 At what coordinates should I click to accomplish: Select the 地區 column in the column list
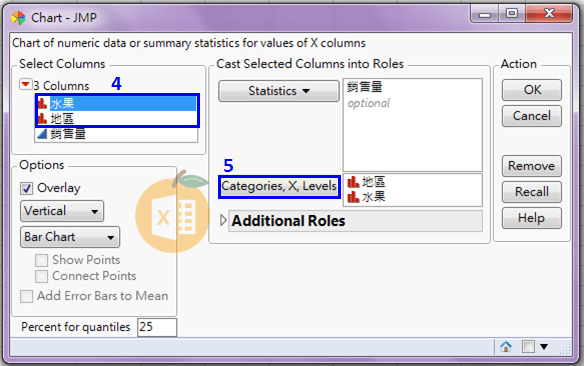117,118
